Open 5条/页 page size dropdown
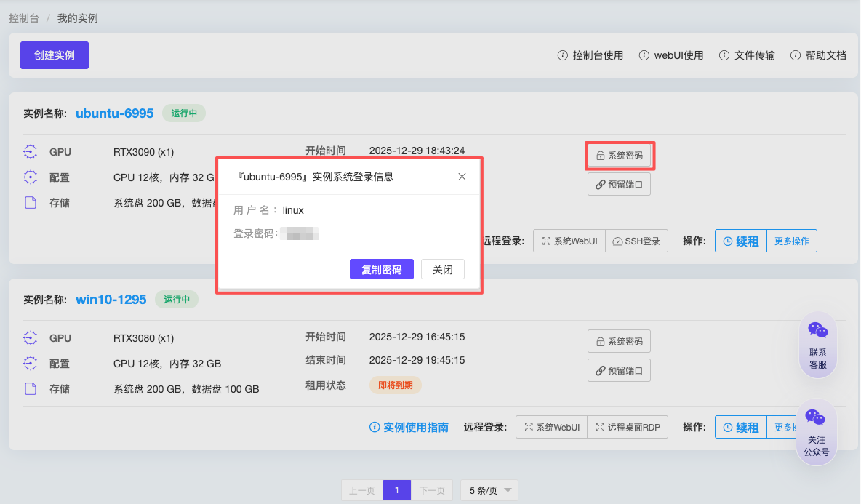 click(489, 490)
